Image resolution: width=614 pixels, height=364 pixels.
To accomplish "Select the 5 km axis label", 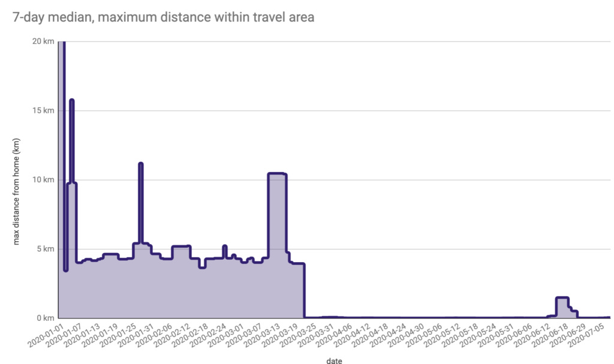I will (45, 249).
